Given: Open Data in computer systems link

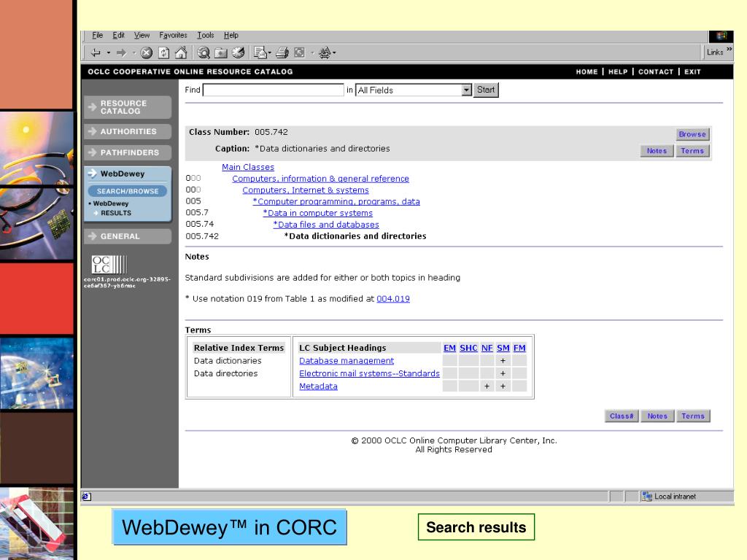Looking at the screenshot, I should [318, 213].
